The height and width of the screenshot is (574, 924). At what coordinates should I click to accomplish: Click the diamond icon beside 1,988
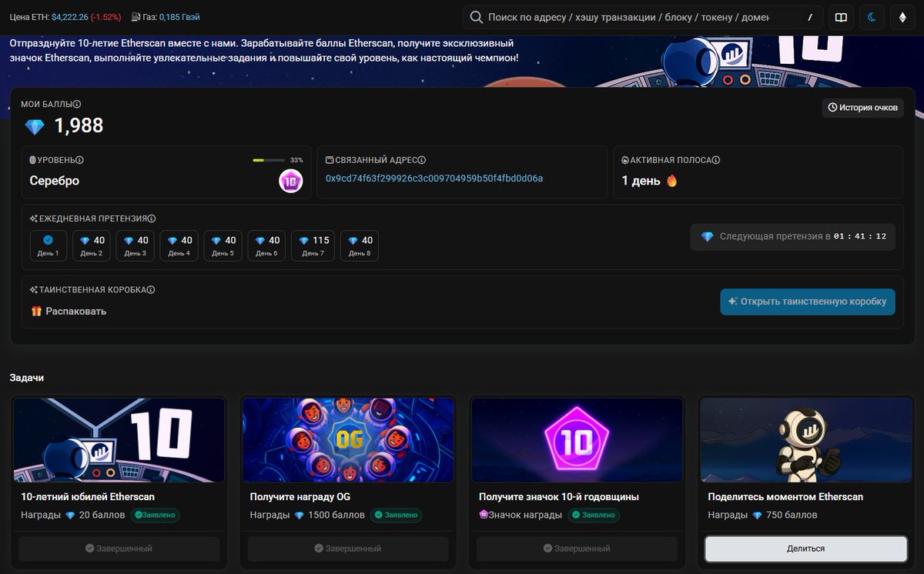35,126
